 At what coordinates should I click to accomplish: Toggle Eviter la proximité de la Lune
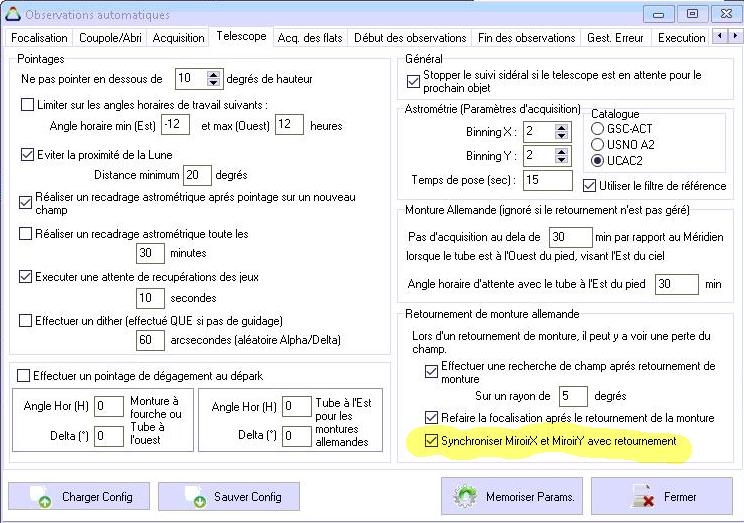(x=28, y=155)
